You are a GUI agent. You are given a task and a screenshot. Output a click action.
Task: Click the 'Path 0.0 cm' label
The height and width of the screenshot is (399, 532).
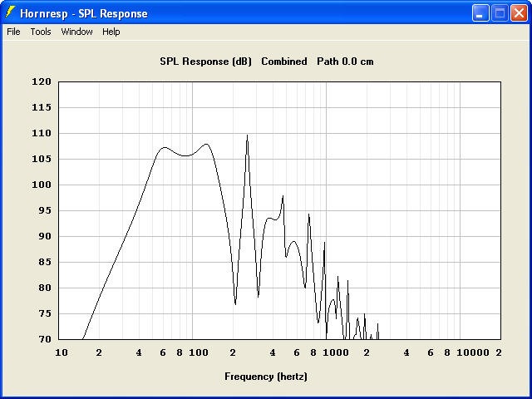click(345, 62)
